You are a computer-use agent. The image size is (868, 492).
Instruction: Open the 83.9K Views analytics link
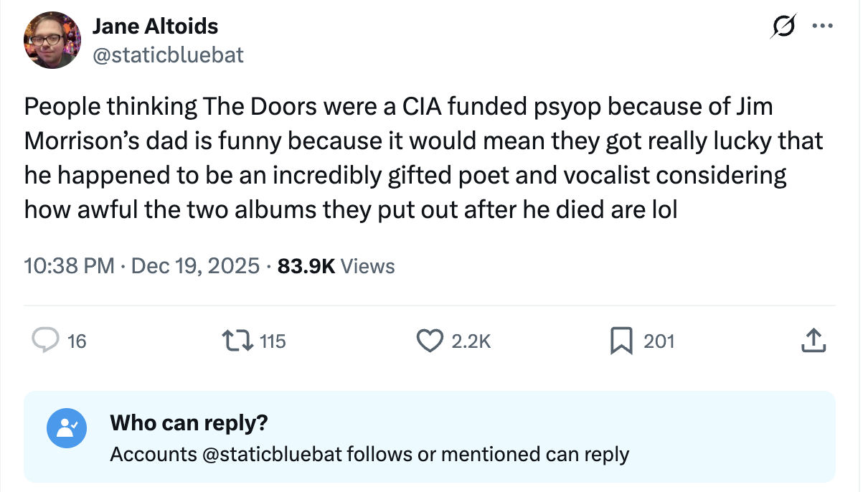pos(336,266)
